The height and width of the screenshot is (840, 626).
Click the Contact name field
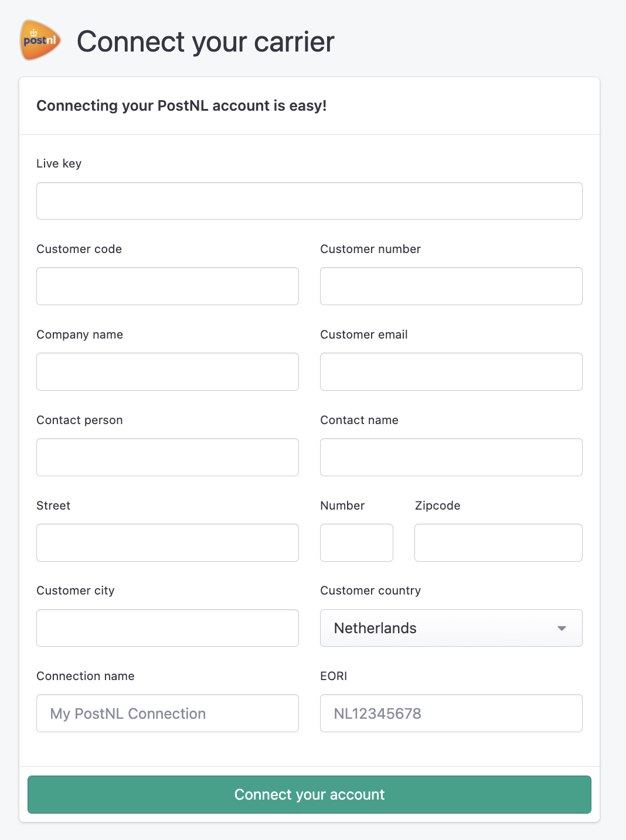[451, 457]
